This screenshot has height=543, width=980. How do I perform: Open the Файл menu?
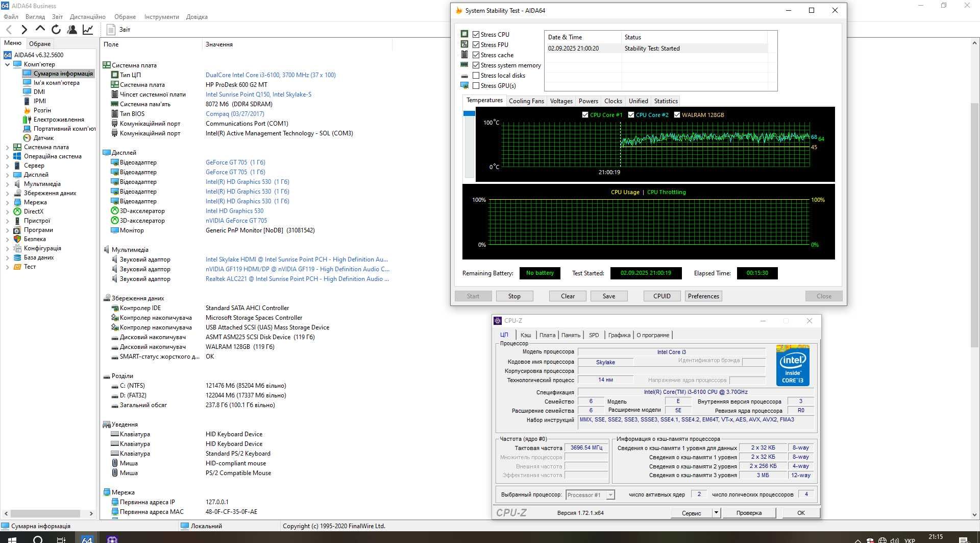pos(11,17)
